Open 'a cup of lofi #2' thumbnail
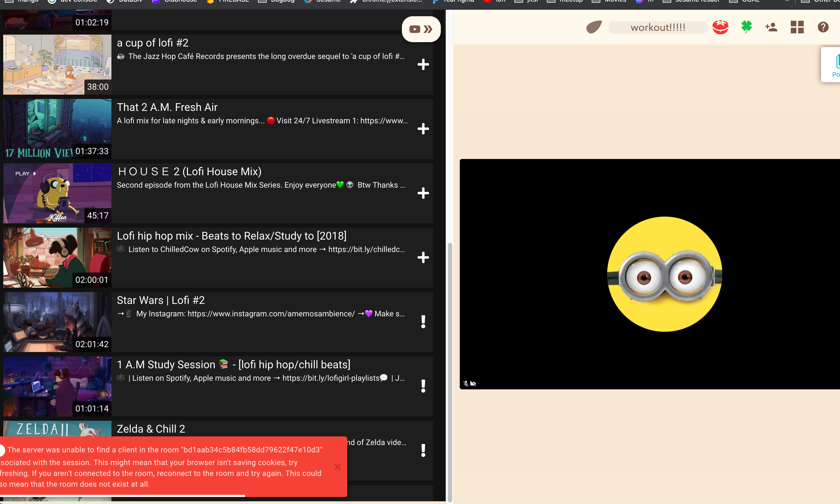The image size is (840, 504). 57,65
